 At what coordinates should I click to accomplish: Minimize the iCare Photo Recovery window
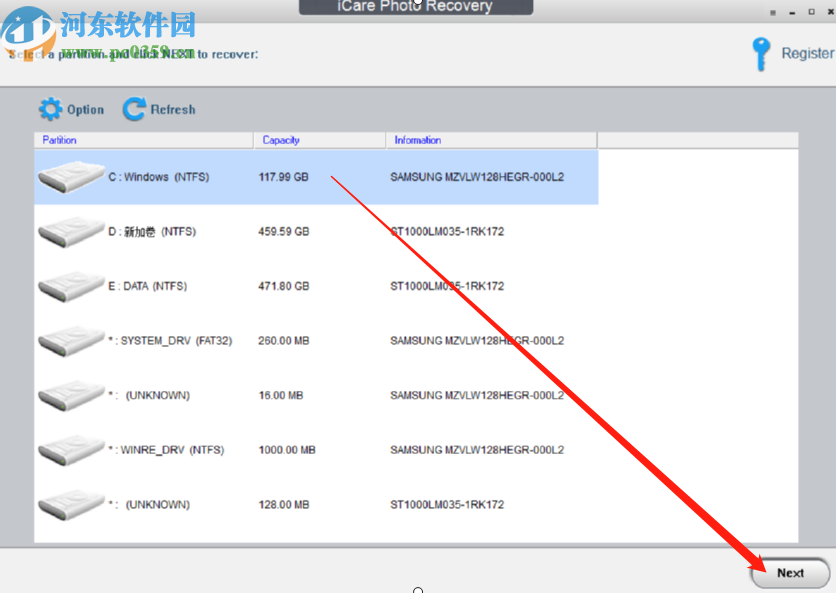tap(792, 12)
